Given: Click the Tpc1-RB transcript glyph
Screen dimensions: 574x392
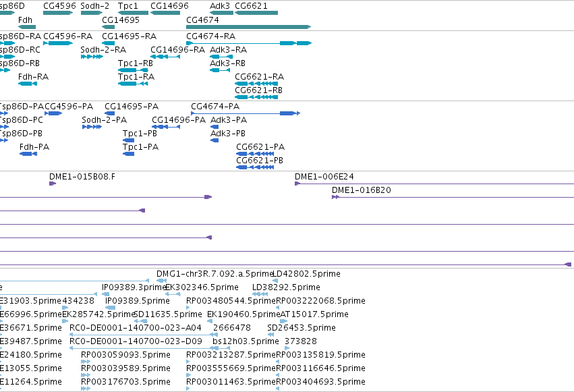Looking at the screenshot, I should tap(134, 70).
